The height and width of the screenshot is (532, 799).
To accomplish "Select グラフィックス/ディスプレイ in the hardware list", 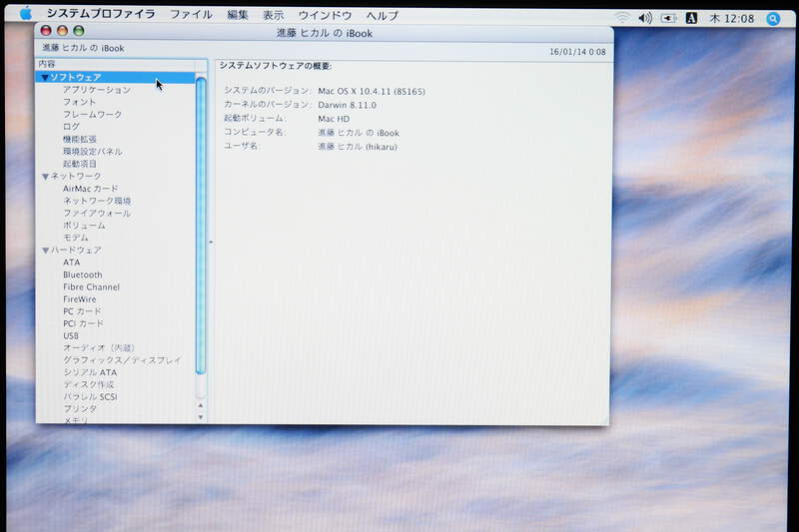I will tap(122, 360).
